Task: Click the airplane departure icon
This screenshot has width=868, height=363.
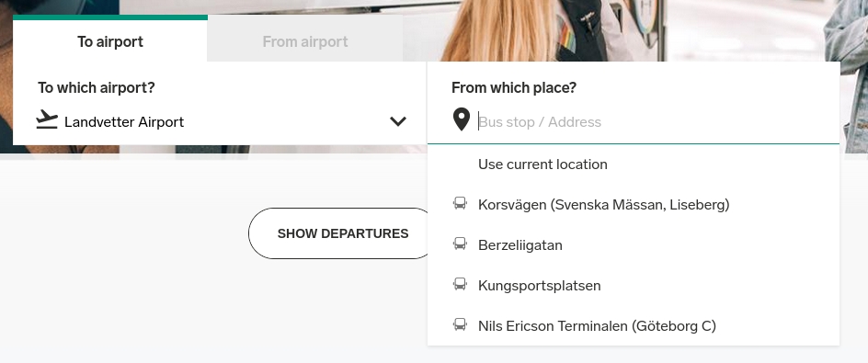Action: click(x=47, y=119)
